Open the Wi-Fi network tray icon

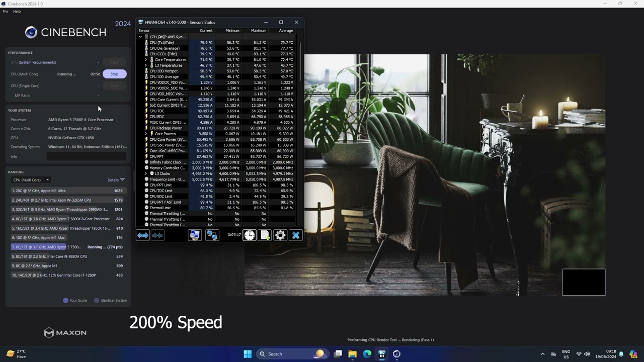pos(579,354)
